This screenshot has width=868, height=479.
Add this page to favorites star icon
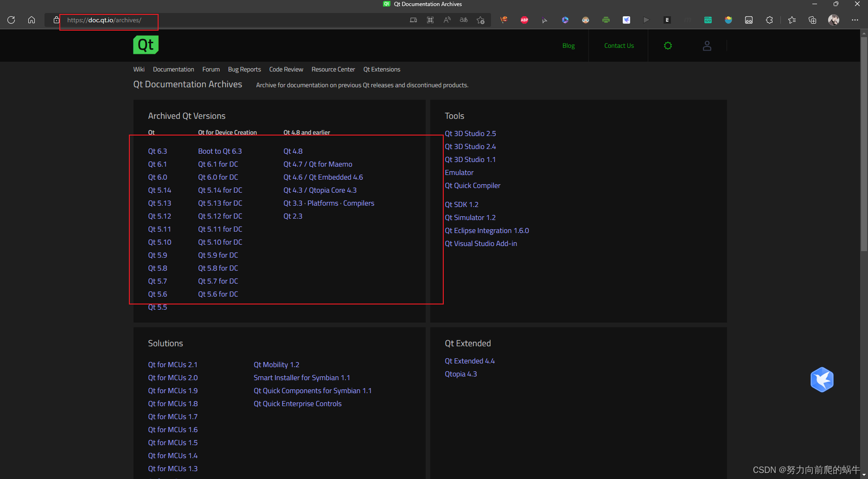click(481, 20)
